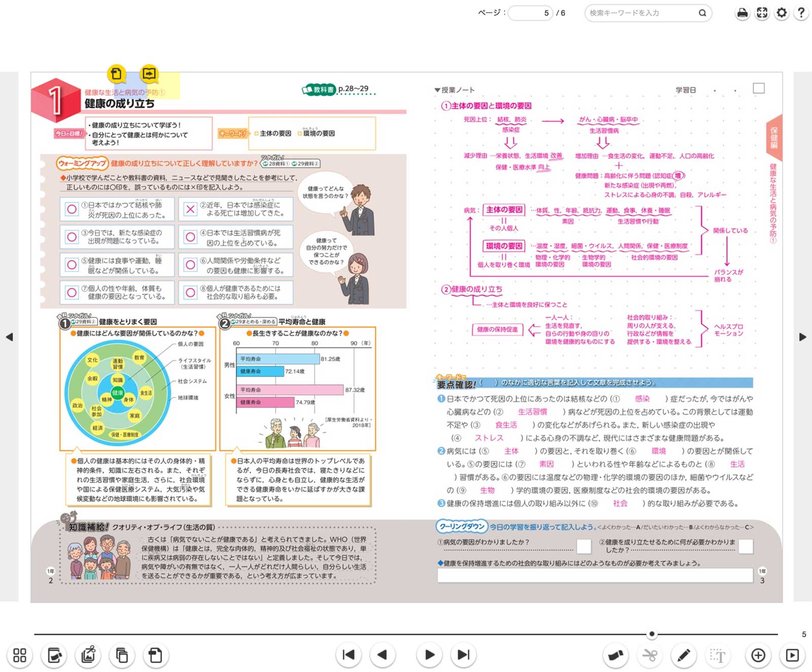Image resolution: width=812 pixels, height=672 pixels.
Task: Click the 平均寿命と健康 chart title
Action: (302, 322)
